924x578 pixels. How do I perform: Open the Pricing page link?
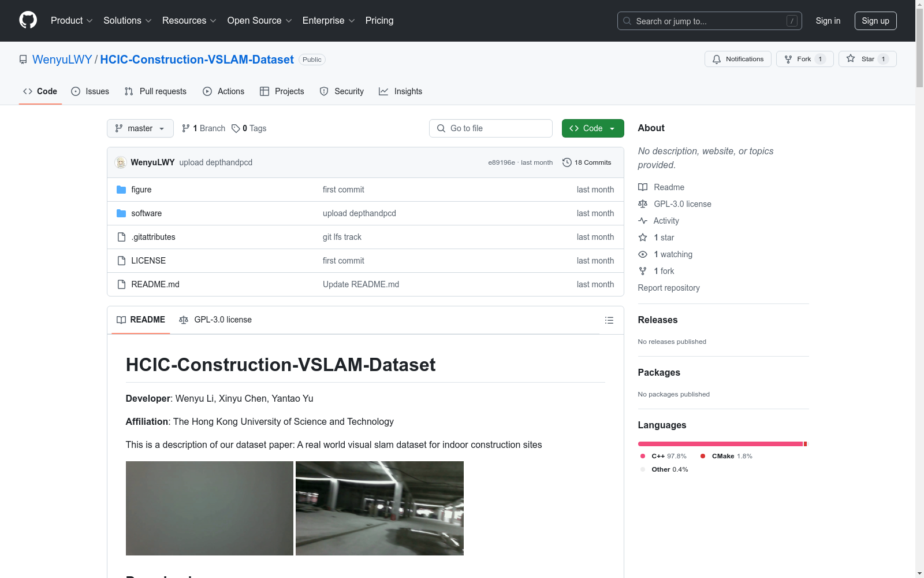pyautogui.click(x=379, y=21)
